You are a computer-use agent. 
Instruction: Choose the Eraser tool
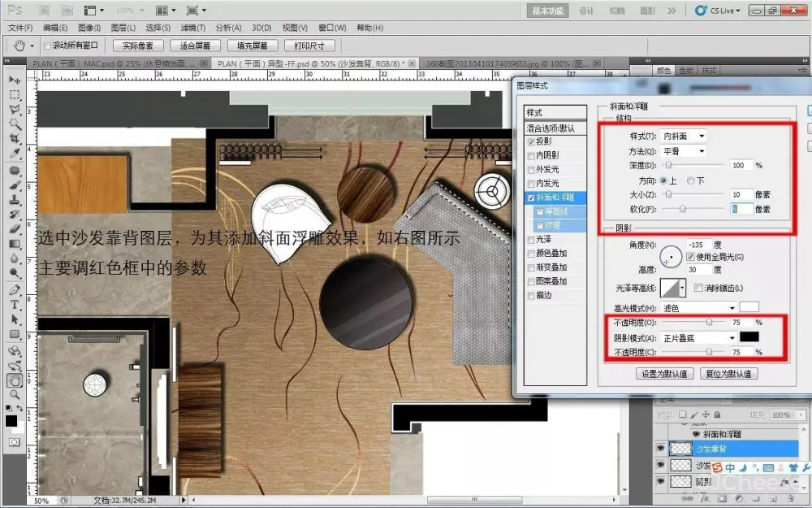[x=15, y=228]
